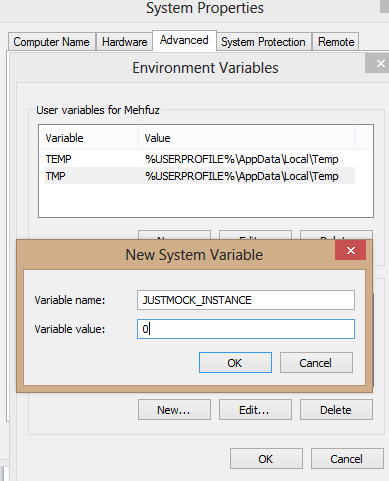Viewport: 389px width, 481px height.
Task: Click the Value column header
Action: [x=246, y=138]
